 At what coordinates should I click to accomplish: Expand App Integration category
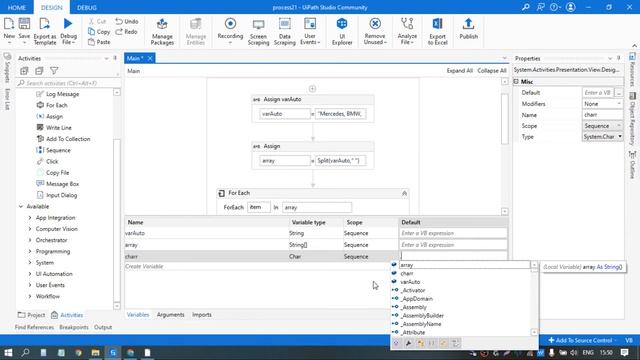[30, 218]
